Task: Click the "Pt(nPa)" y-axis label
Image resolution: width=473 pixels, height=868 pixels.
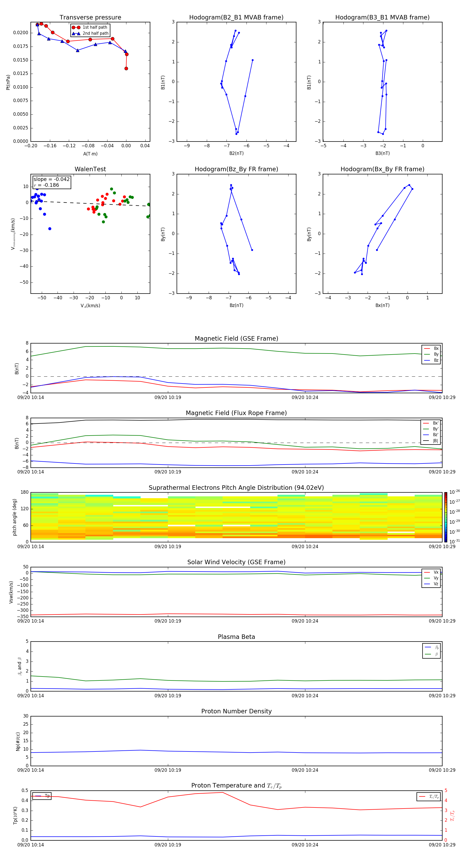Action: coord(8,82)
